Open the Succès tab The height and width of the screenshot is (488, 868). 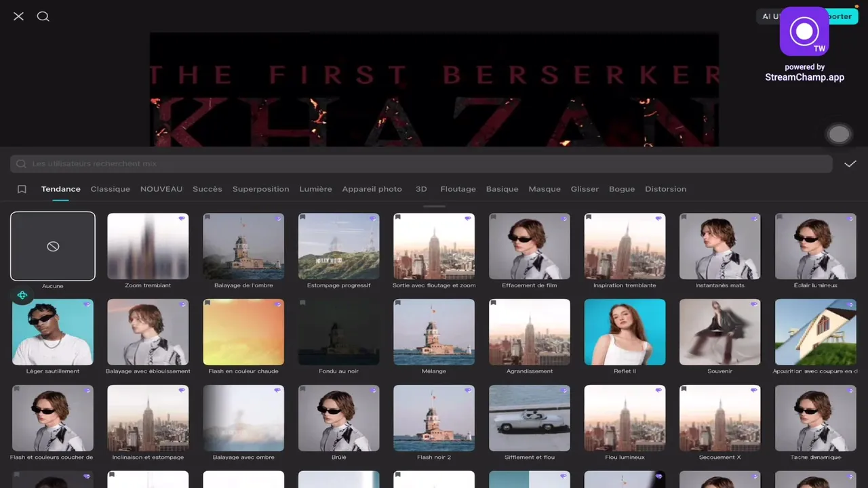point(208,189)
